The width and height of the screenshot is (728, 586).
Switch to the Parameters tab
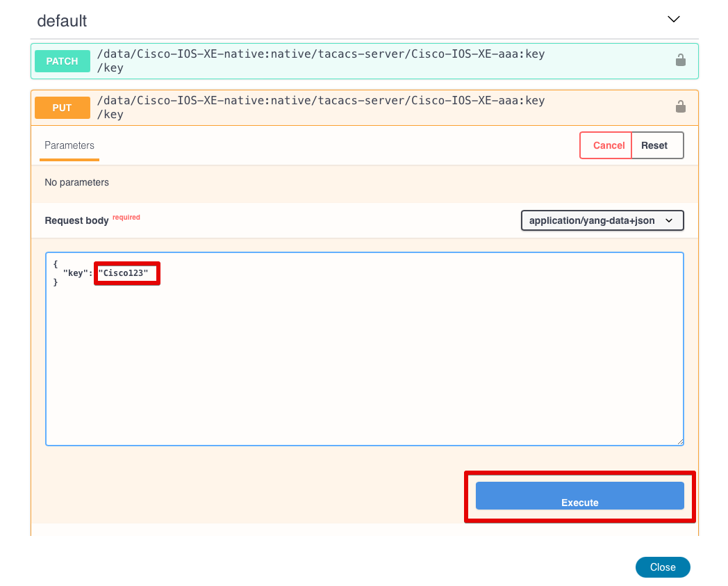point(69,145)
